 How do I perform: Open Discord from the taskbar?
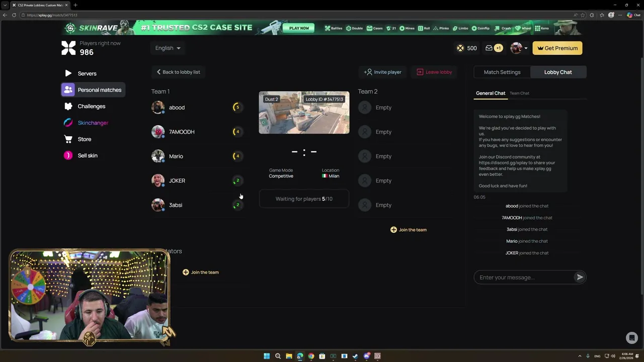(x=366, y=356)
